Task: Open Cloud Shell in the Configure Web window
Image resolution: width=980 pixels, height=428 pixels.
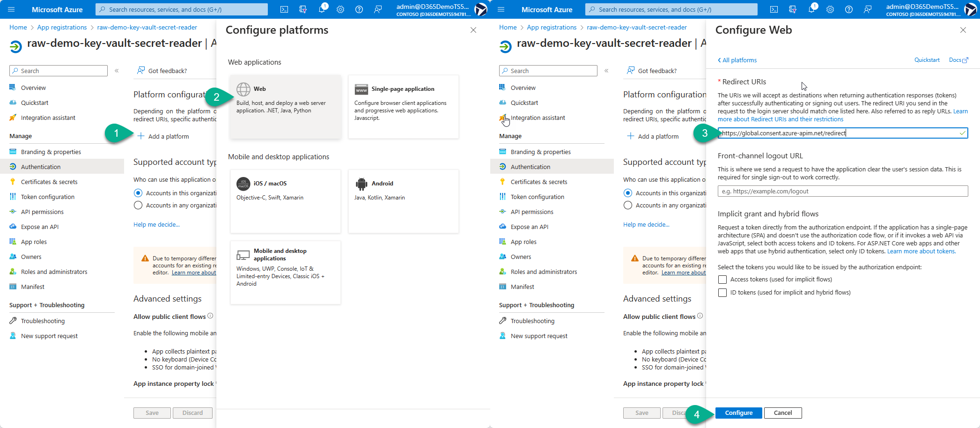Action: tap(774, 9)
